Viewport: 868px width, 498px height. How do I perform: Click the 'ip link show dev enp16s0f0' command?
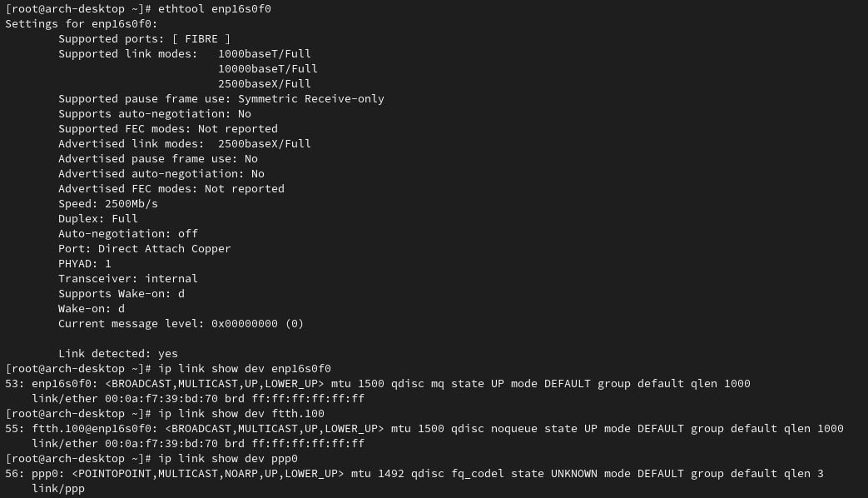click(x=244, y=368)
